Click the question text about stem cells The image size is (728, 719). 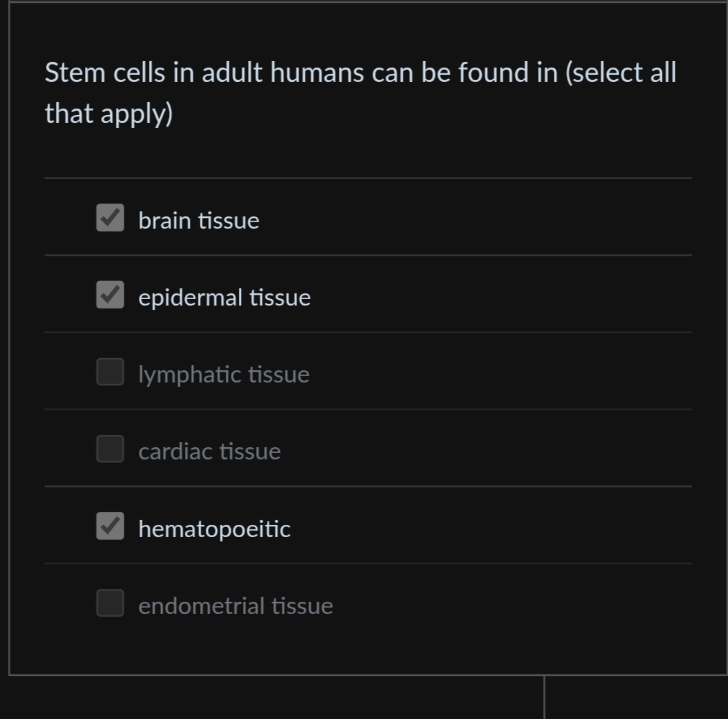(x=360, y=92)
